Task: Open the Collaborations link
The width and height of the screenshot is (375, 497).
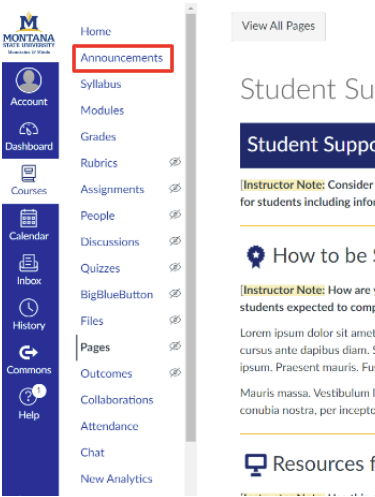Action: pos(117,400)
